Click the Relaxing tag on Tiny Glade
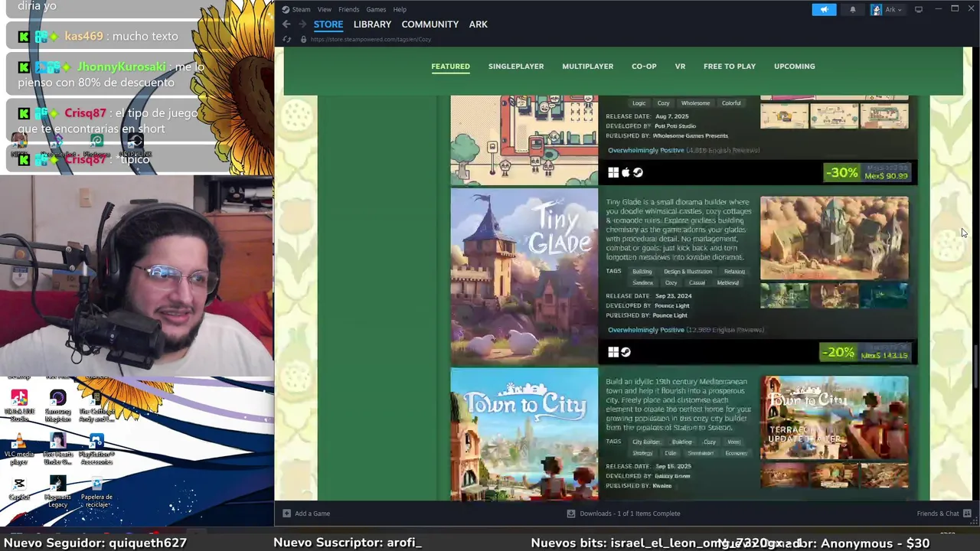 coord(734,272)
